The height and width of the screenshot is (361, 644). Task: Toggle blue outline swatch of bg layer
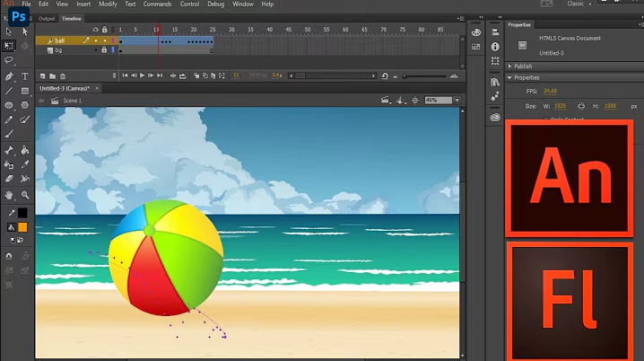[x=113, y=49]
